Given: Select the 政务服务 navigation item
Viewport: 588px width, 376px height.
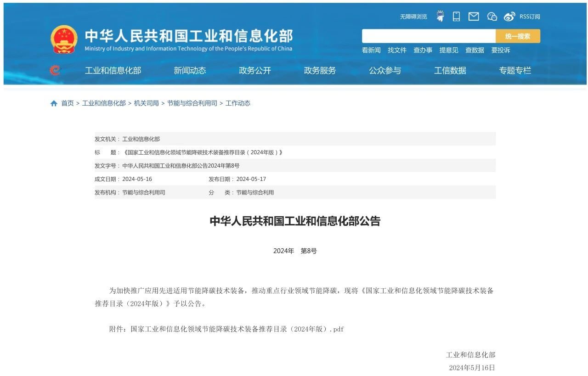Looking at the screenshot, I should [x=320, y=70].
